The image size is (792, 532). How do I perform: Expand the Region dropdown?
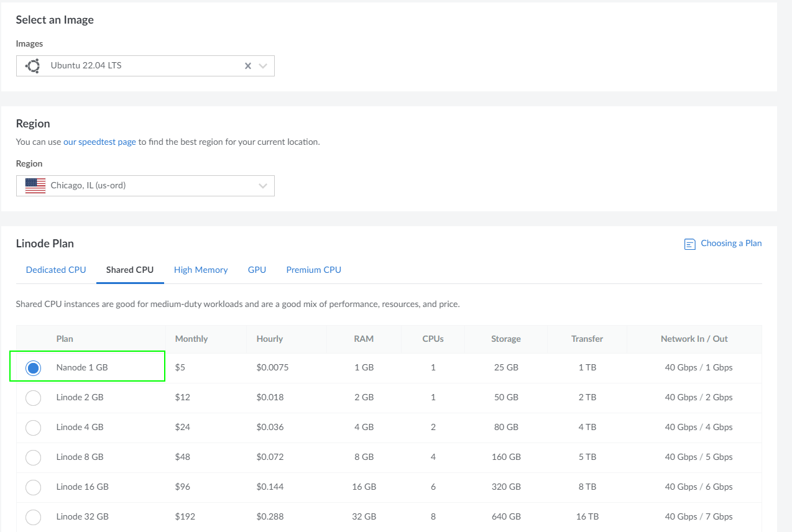tap(262, 185)
